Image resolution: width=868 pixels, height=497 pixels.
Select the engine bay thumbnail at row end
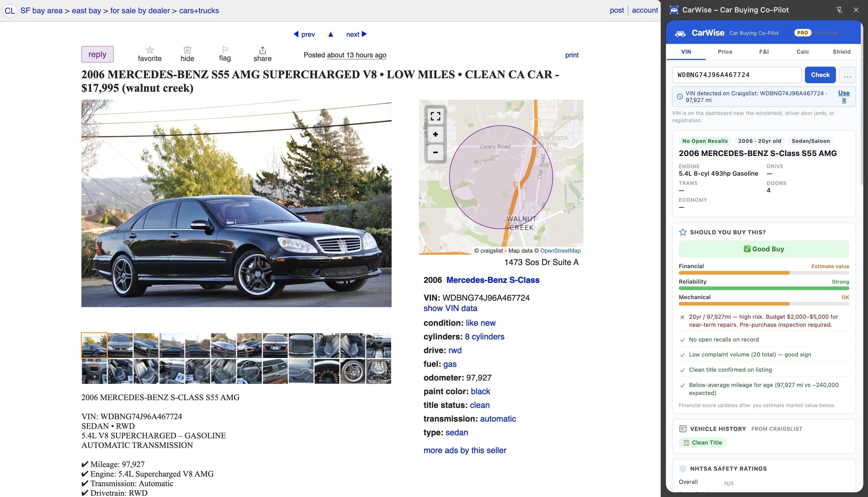coord(378,371)
